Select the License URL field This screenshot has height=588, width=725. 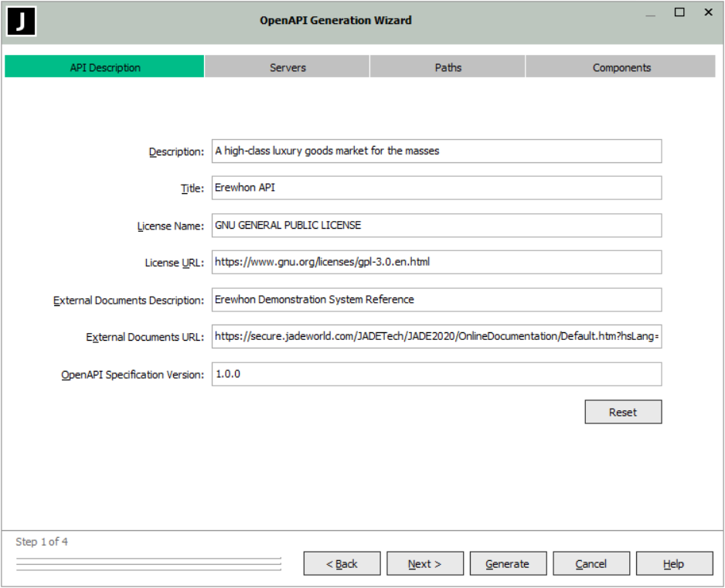tap(436, 262)
